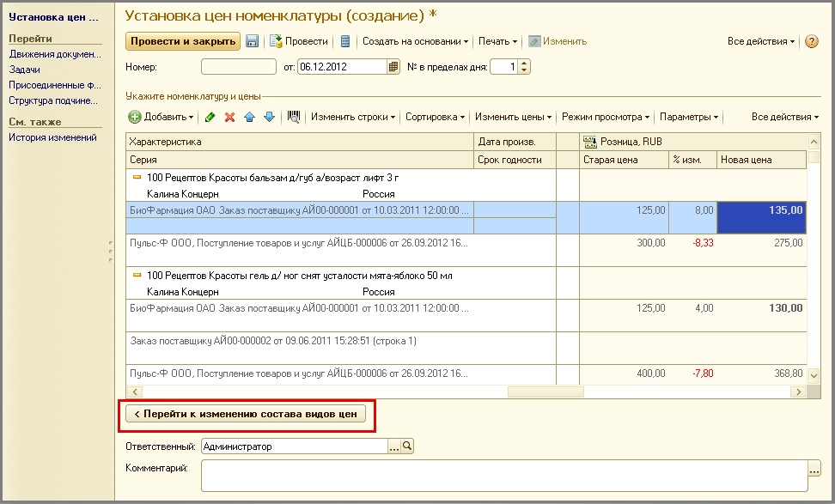Click the Старая цена column header
The height and width of the screenshot is (504, 835).
coord(625,160)
